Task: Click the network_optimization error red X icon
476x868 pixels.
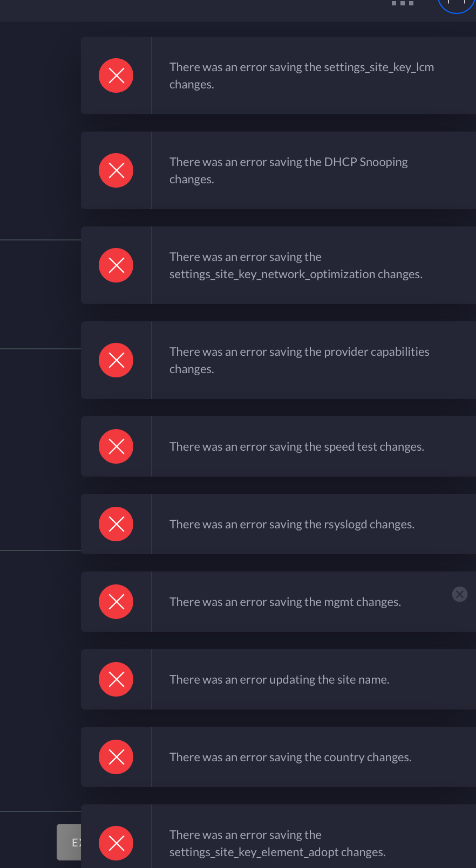Action: point(116,265)
